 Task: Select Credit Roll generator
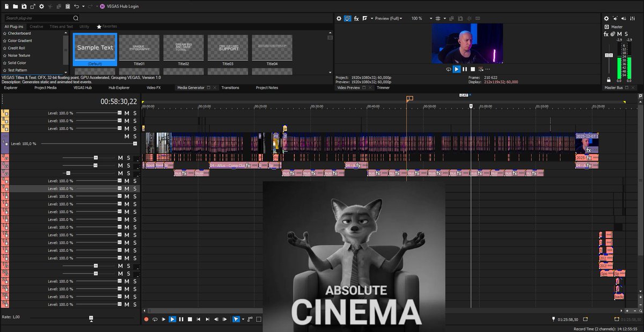coord(17,48)
